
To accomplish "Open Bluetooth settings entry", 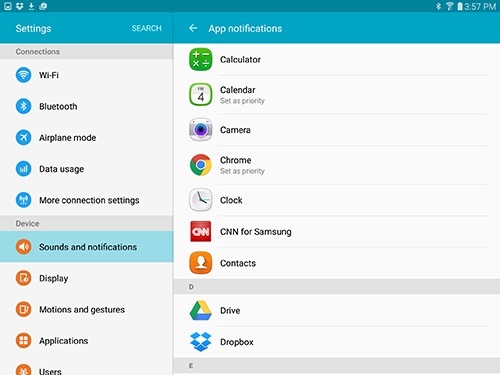I will tap(87, 106).
